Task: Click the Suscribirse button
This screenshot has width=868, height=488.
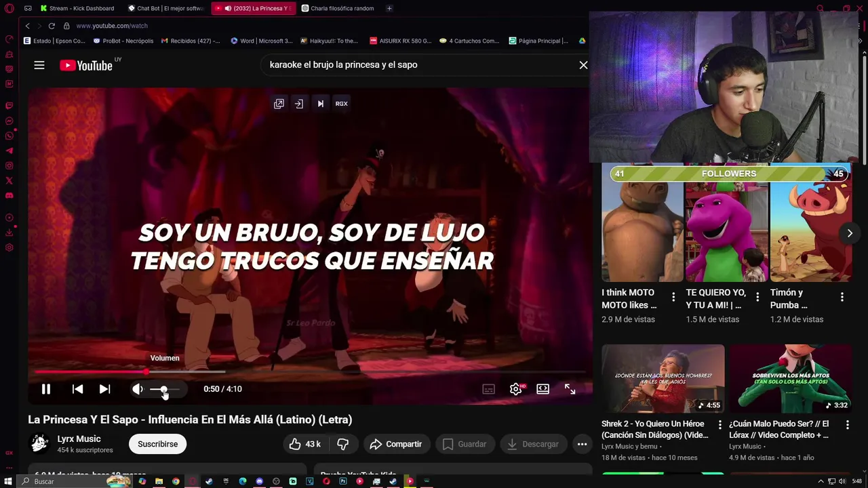Action: tap(157, 444)
